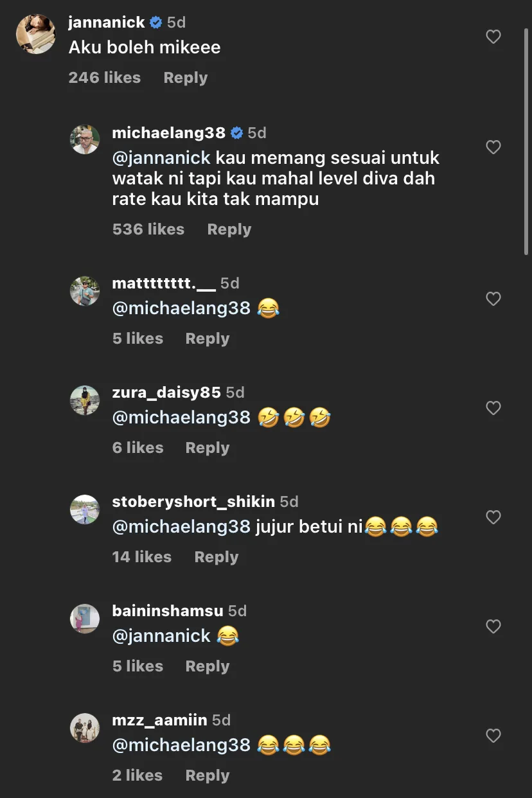Open zura_daisy85's profile via username
Screen dimensions: 532x798
tap(166, 393)
